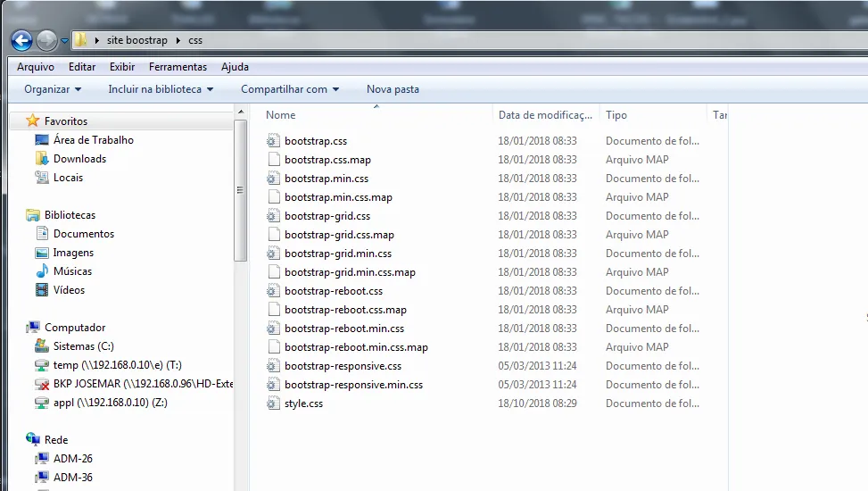This screenshot has height=491, width=868.
Task: Open the Exibir menu
Action: click(x=122, y=66)
